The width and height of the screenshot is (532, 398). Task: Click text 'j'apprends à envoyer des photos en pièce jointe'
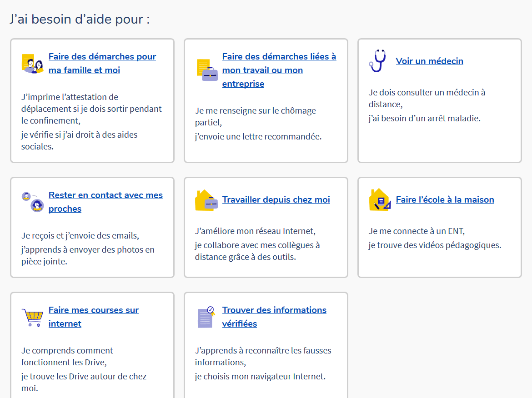(88, 256)
